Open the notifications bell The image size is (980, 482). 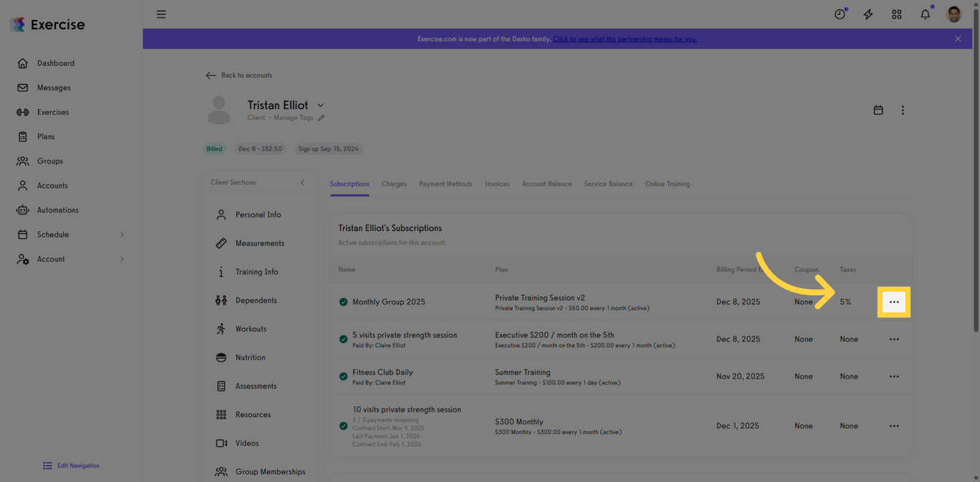925,14
